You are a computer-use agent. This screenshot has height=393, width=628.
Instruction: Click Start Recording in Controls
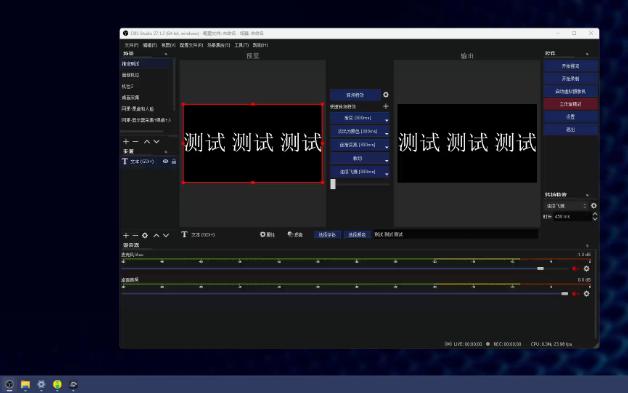pyautogui.click(x=571, y=79)
